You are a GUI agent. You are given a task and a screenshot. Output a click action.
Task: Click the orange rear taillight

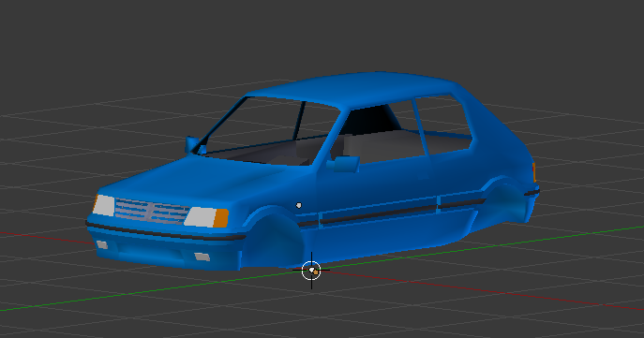534,172
